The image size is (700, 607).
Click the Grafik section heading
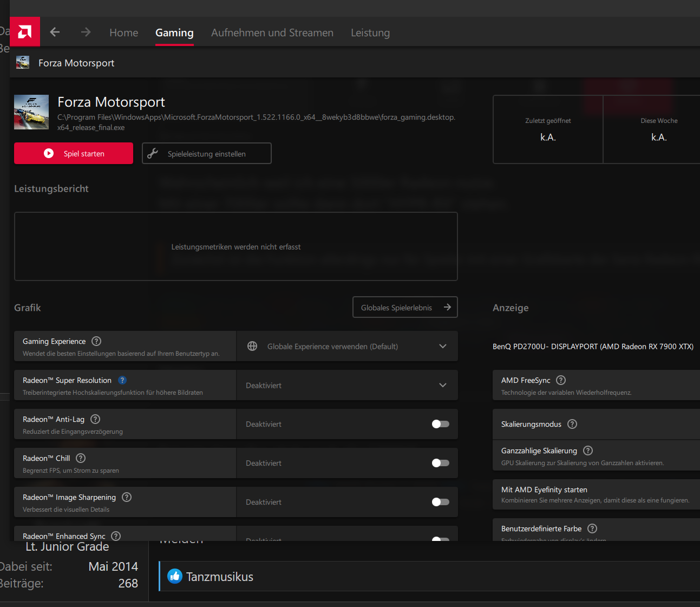(x=28, y=308)
